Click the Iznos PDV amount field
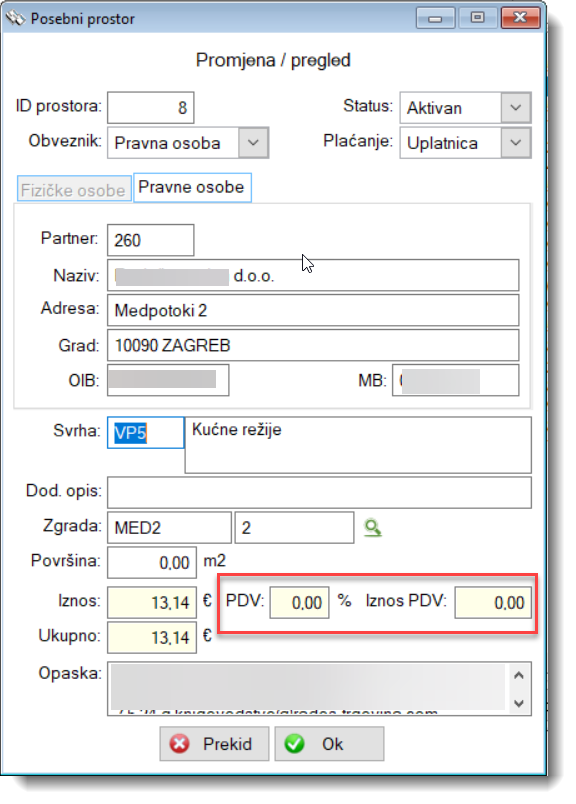The image size is (576, 804). click(x=493, y=602)
